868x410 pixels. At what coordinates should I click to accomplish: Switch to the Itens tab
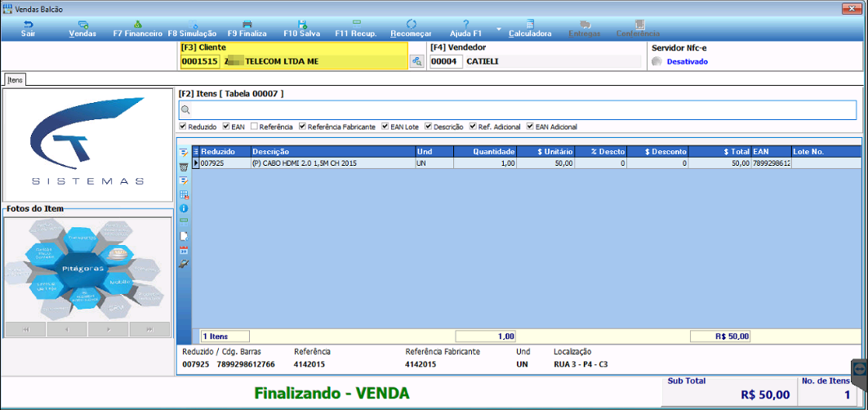pos(16,80)
